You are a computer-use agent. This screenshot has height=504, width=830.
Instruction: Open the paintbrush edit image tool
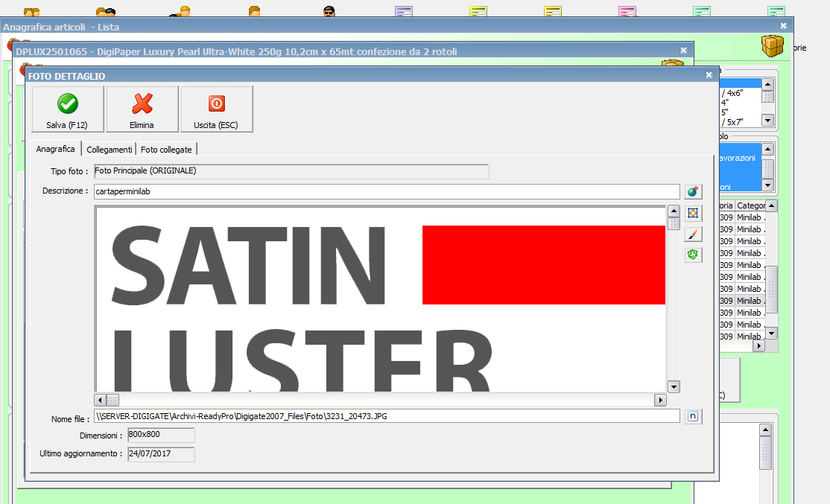pos(693,234)
